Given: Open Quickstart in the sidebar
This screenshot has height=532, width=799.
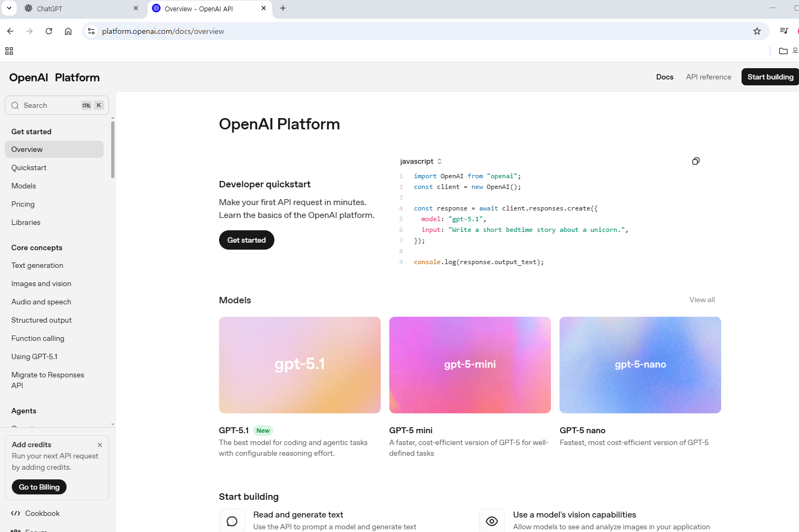Looking at the screenshot, I should coord(29,167).
